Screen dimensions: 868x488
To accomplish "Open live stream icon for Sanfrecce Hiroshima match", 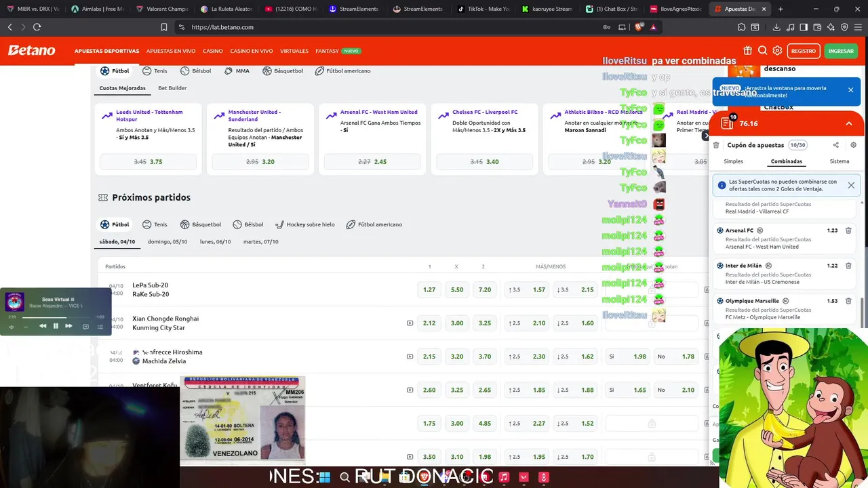I will coord(410,357).
